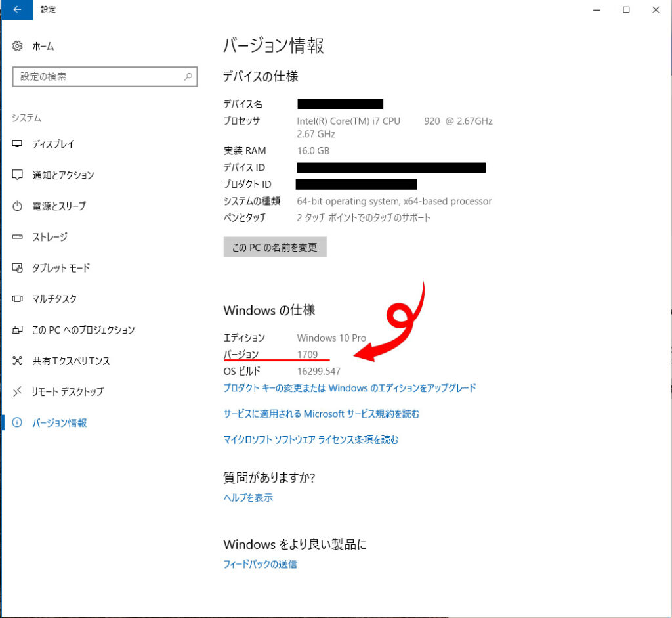Open ディスプレイ settings page

[53, 144]
